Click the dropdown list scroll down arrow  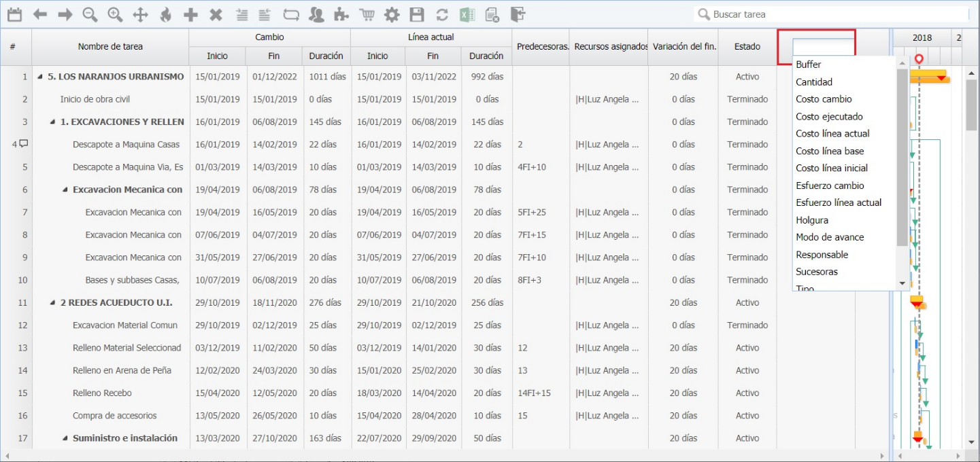coord(903,284)
